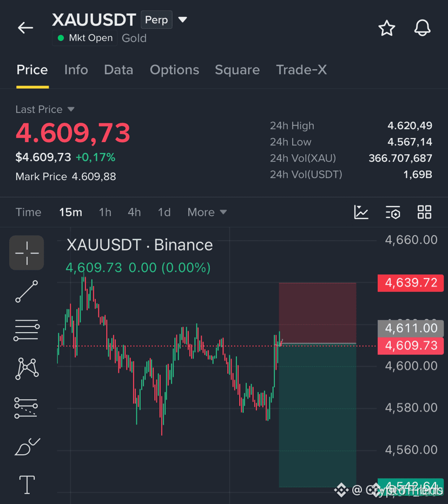Select the XABCD pattern tool
The width and height of the screenshot is (448, 504).
(x=27, y=369)
